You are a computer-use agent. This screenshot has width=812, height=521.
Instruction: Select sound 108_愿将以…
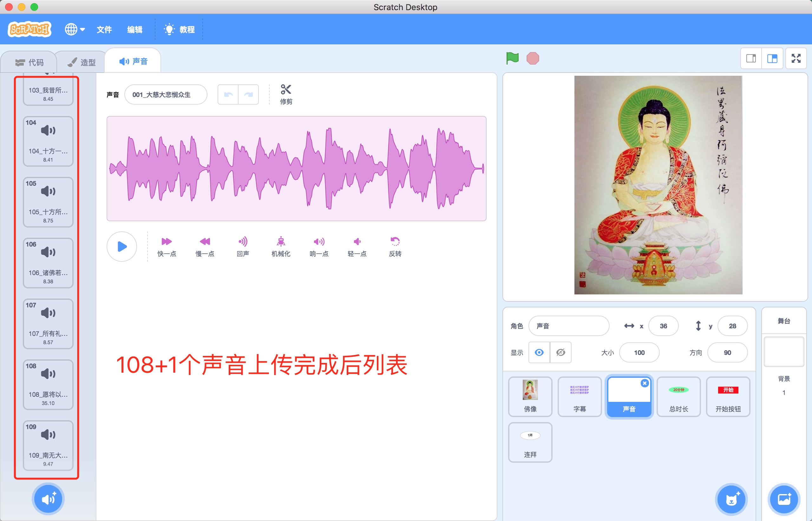pos(48,385)
